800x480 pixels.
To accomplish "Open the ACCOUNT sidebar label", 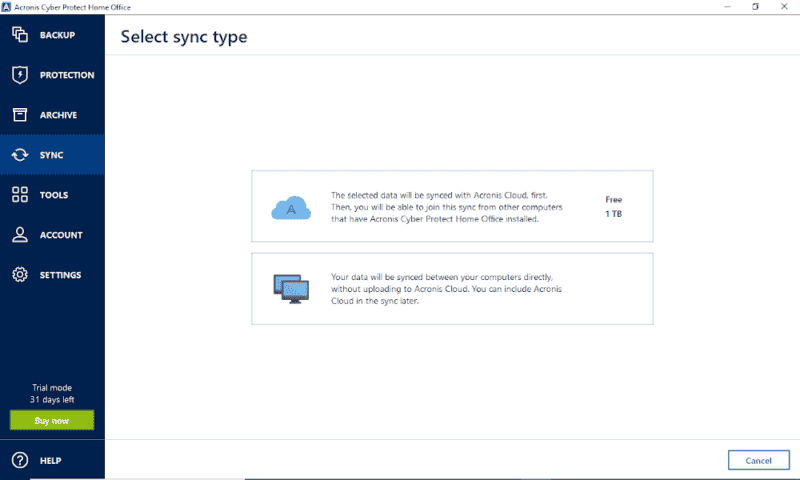I will point(61,235).
